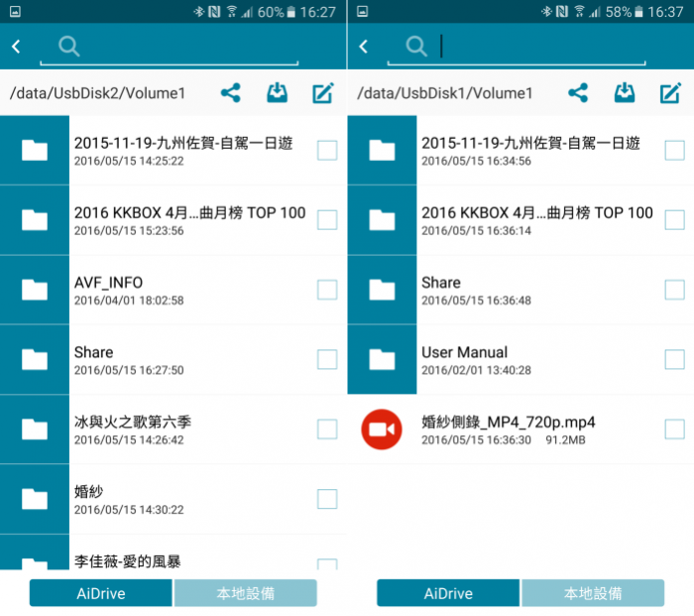
Task: Open the 婚紗 folder icon
Action: 35,499
